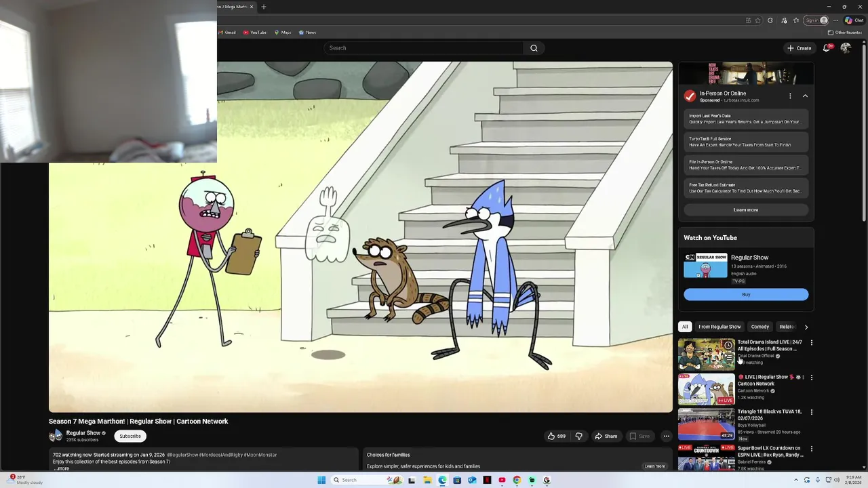The height and width of the screenshot is (488, 868).
Task: Click Learn more in the TurboTax ad
Action: click(x=746, y=210)
